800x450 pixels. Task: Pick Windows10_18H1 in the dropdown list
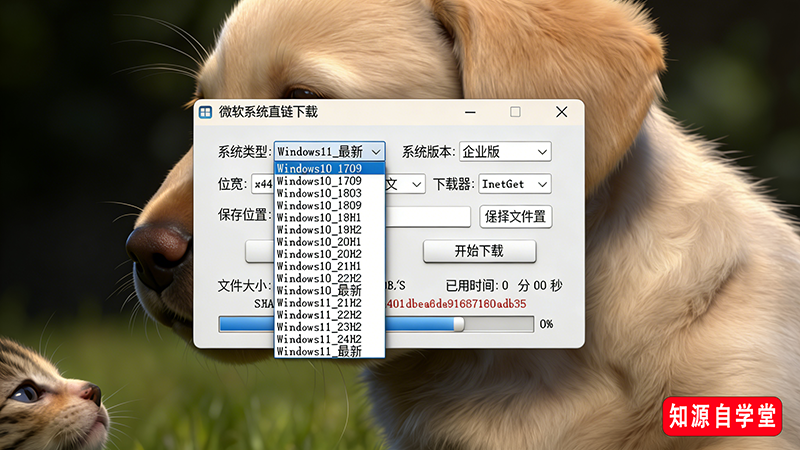pos(330,218)
